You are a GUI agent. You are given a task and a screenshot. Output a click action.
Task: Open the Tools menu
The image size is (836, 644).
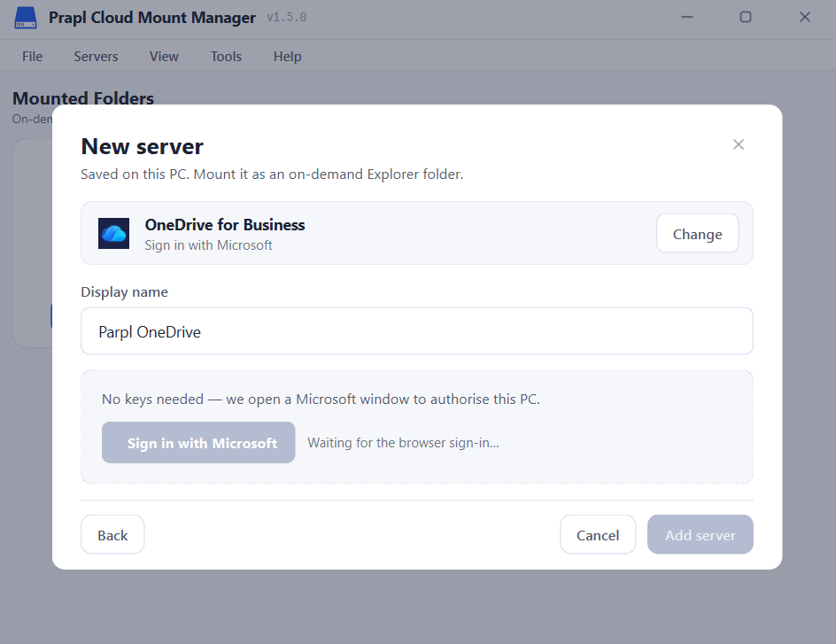226,57
